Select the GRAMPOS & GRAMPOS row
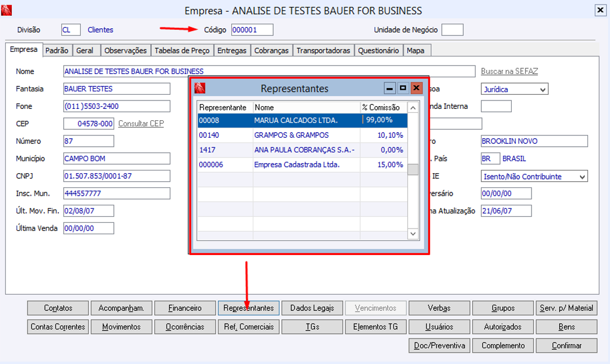The width and height of the screenshot is (610, 364). [302, 135]
